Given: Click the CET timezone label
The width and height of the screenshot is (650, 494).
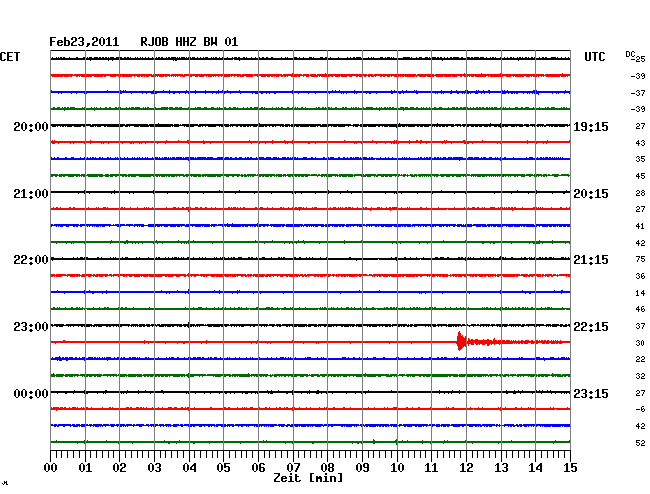Looking at the screenshot, I should click(x=10, y=57).
